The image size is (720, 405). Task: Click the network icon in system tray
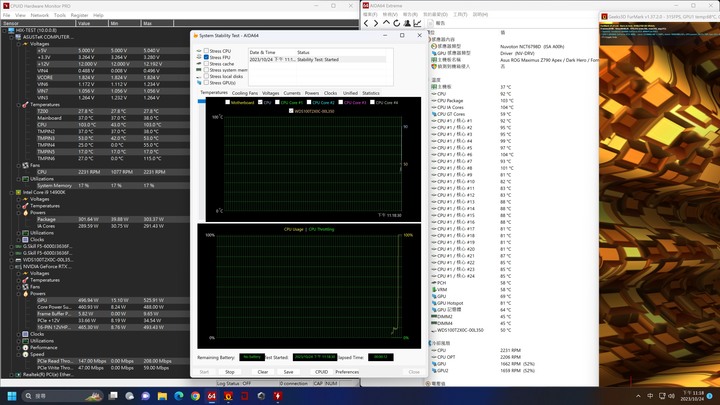[x=662, y=396]
